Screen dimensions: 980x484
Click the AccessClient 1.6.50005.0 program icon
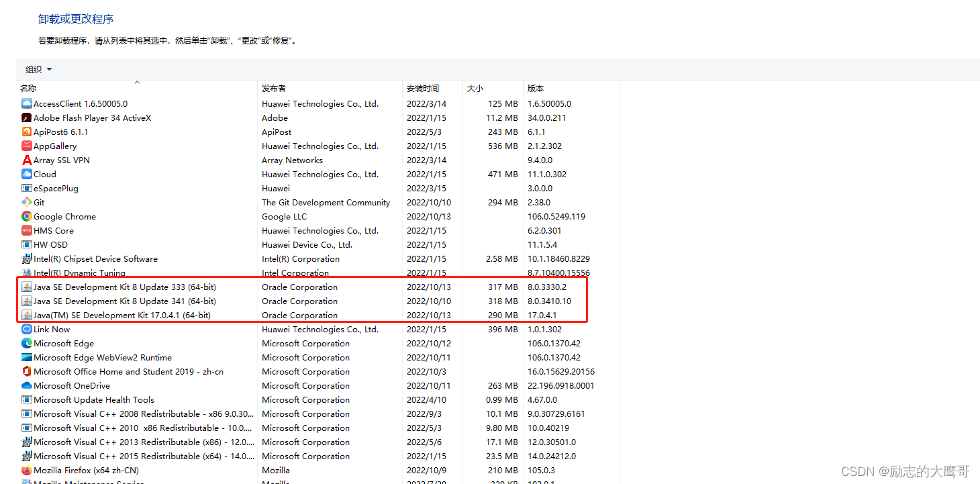[x=27, y=103]
